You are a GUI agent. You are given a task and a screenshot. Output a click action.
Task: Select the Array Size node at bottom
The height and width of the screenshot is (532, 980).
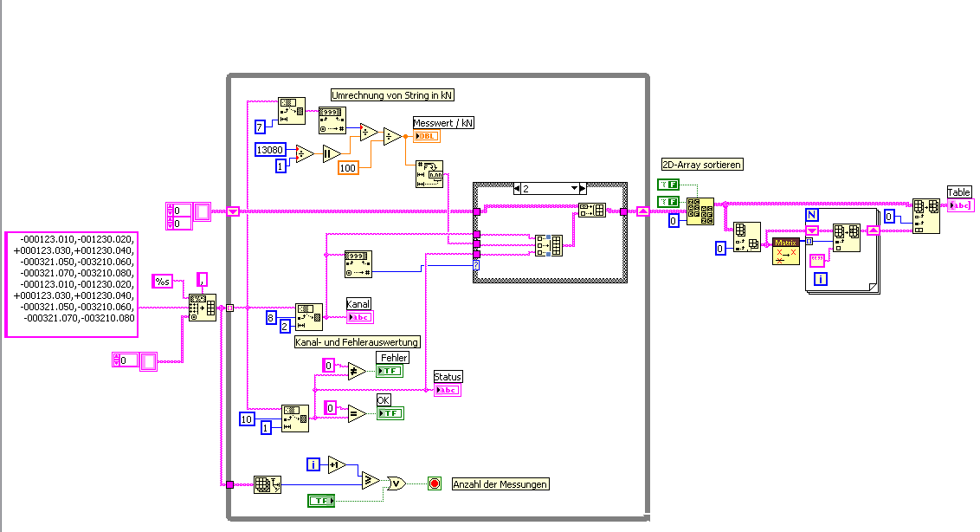268,484
